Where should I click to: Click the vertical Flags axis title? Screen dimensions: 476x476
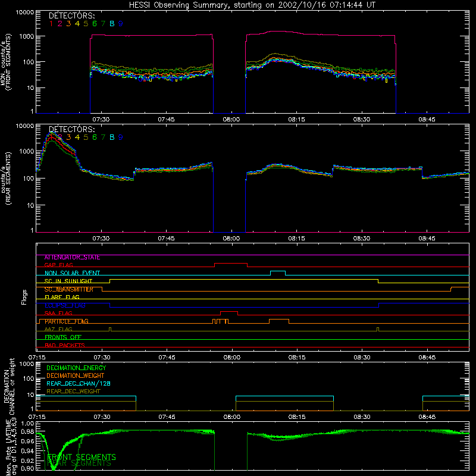[24, 297]
